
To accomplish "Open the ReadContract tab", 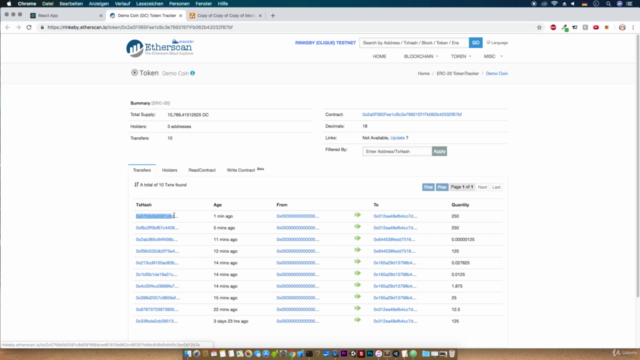I will pyautogui.click(x=202, y=170).
